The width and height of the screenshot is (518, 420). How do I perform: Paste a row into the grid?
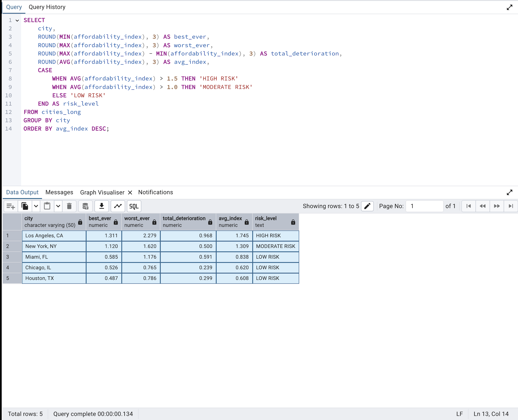point(47,206)
